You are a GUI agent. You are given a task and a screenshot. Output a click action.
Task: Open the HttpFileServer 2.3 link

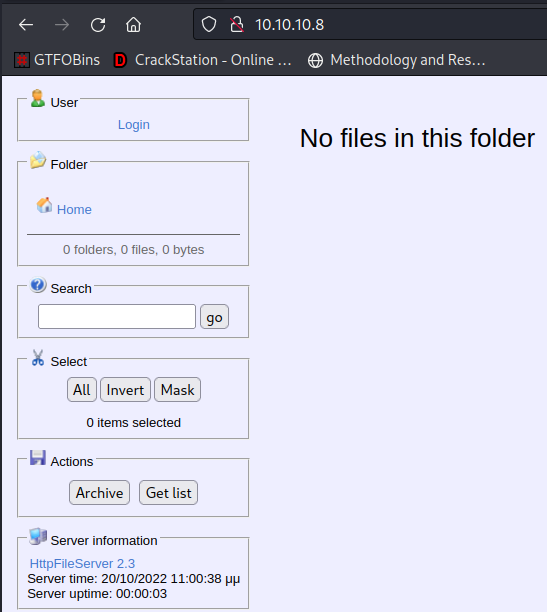[82, 564]
